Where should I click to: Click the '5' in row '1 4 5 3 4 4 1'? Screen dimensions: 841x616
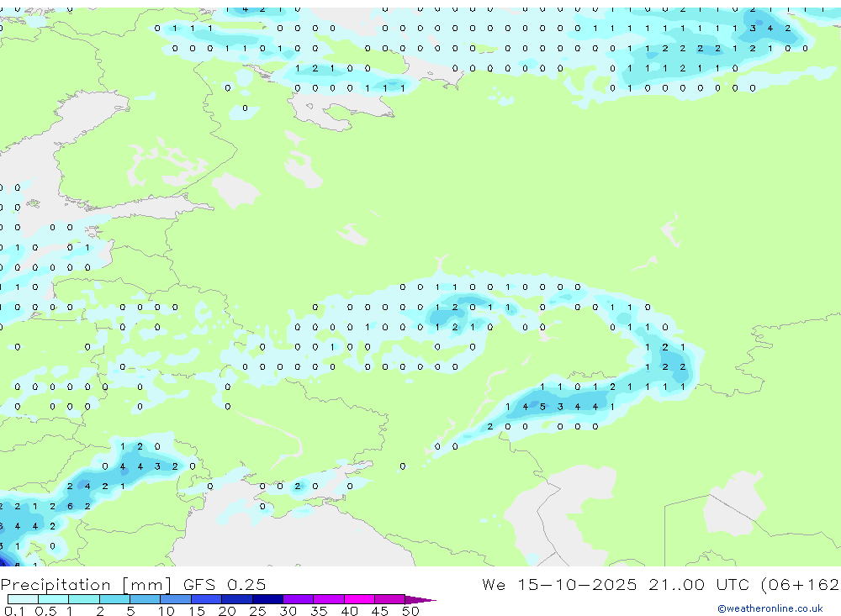[542, 407]
